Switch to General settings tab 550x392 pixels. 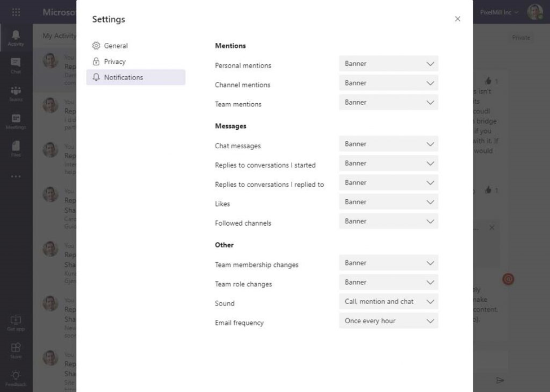116,46
